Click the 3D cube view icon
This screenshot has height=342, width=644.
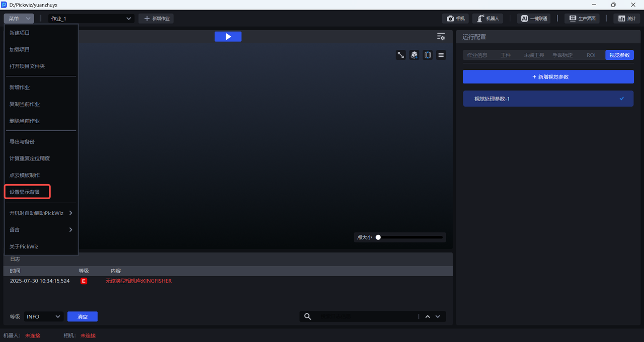tap(414, 55)
